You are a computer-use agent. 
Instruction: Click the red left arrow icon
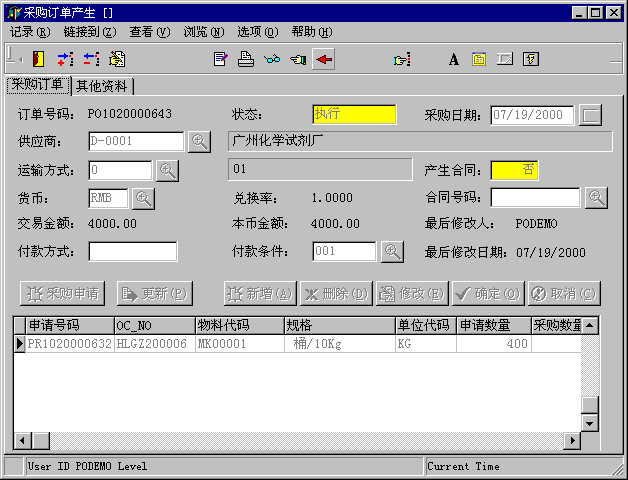tap(323, 59)
